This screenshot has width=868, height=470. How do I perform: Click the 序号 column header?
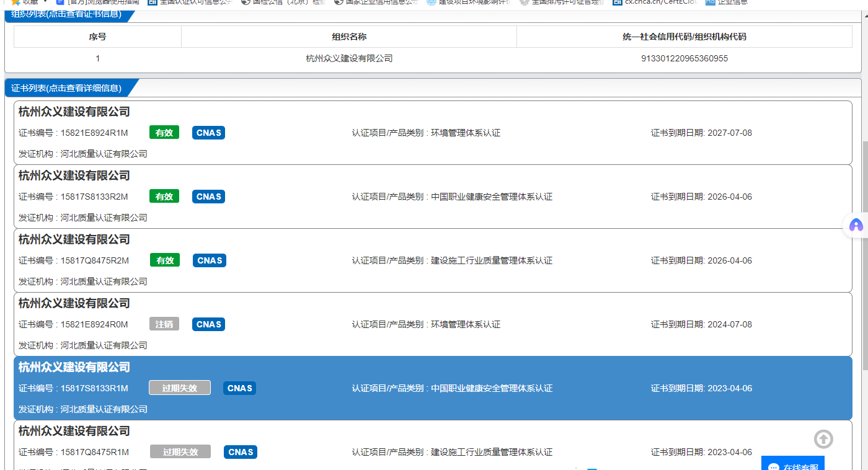click(97, 37)
